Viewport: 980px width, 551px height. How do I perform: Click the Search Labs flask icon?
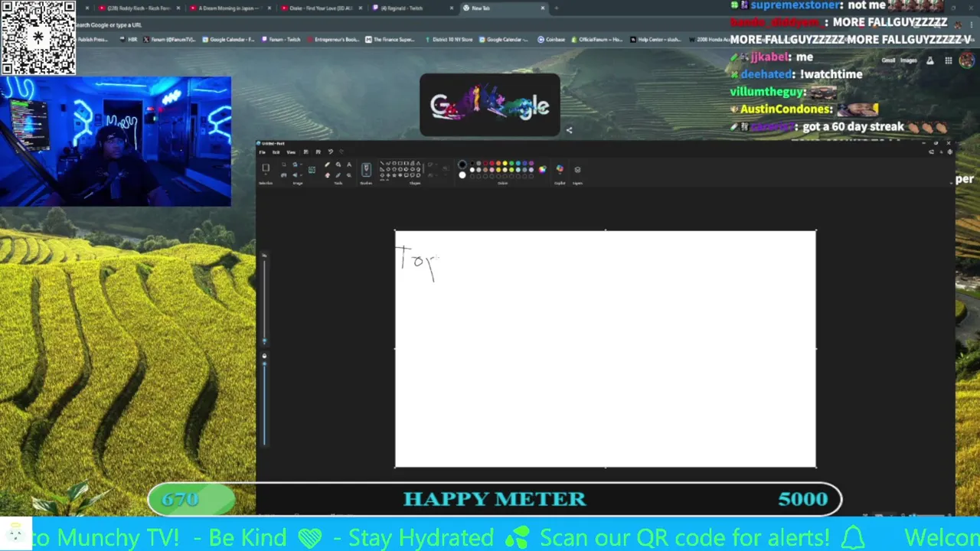click(929, 60)
